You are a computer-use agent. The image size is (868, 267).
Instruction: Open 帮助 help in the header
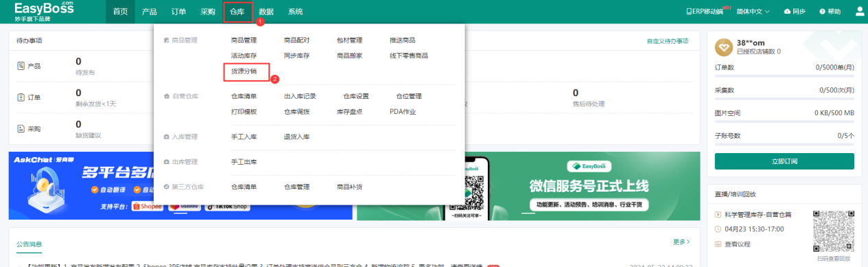pyautogui.click(x=830, y=12)
